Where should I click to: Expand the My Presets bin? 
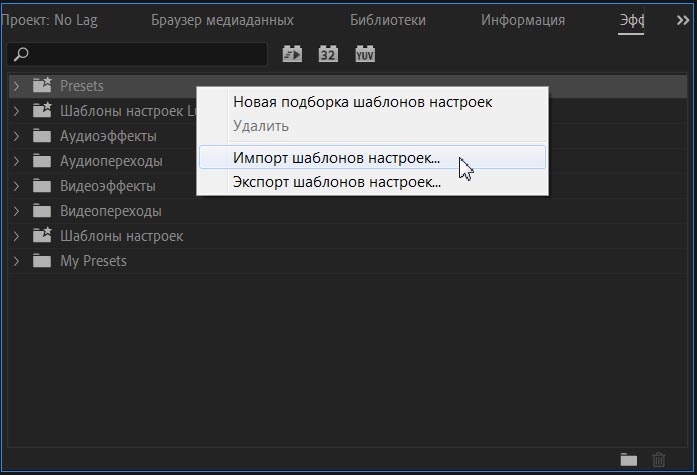(16, 261)
